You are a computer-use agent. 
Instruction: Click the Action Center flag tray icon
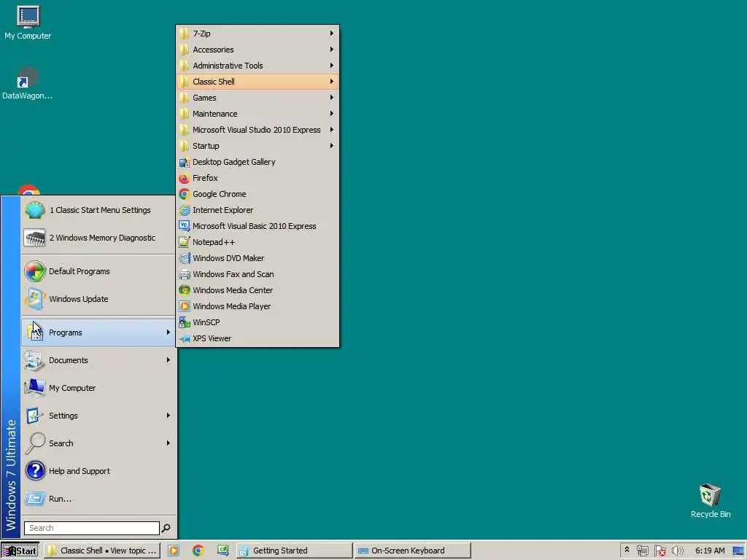point(659,551)
